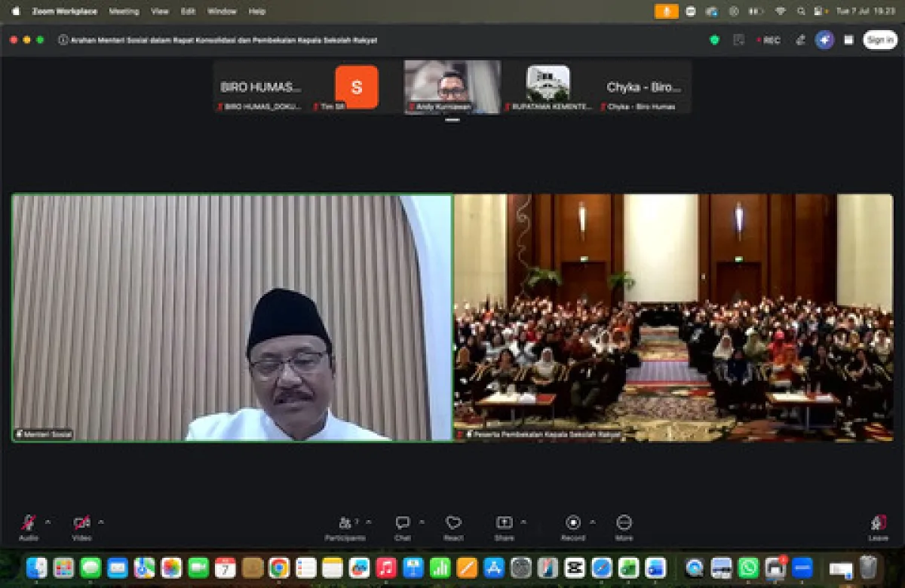Open the React heart menu
Image resolution: width=905 pixels, height=588 pixels.
453,527
